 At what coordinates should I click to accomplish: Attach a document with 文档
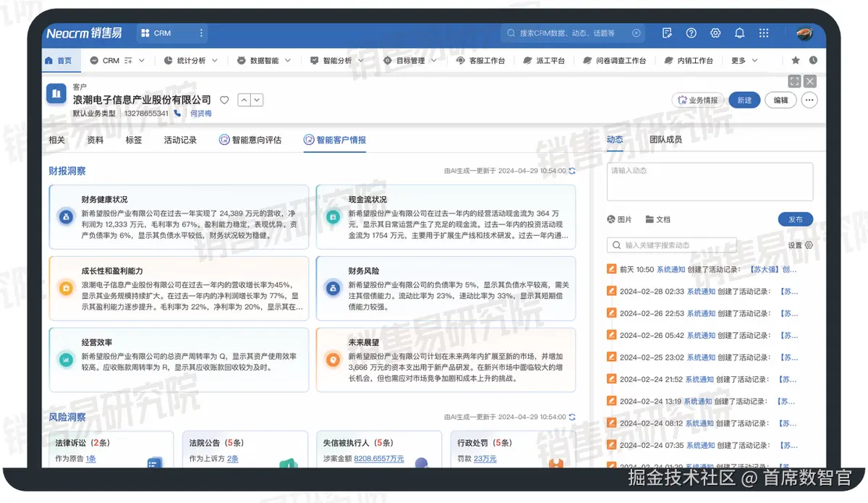click(658, 219)
